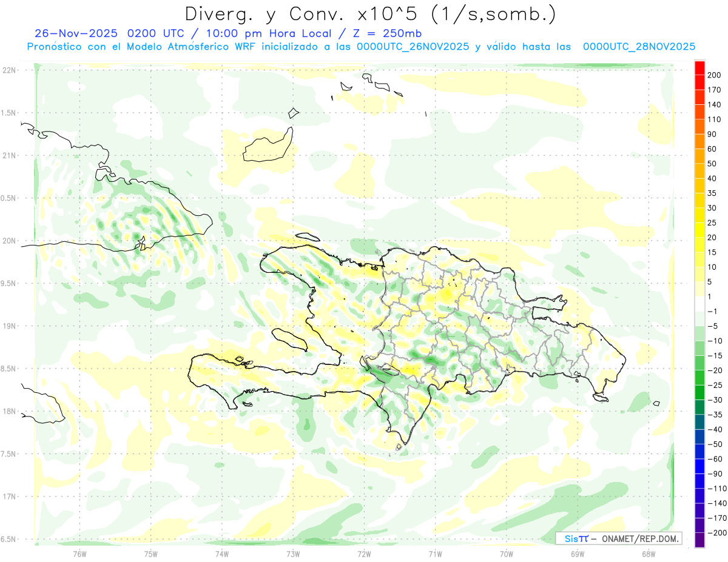Click the positive "25" color bar label
Viewport: 728px width, 562px height.
[713, 223]
